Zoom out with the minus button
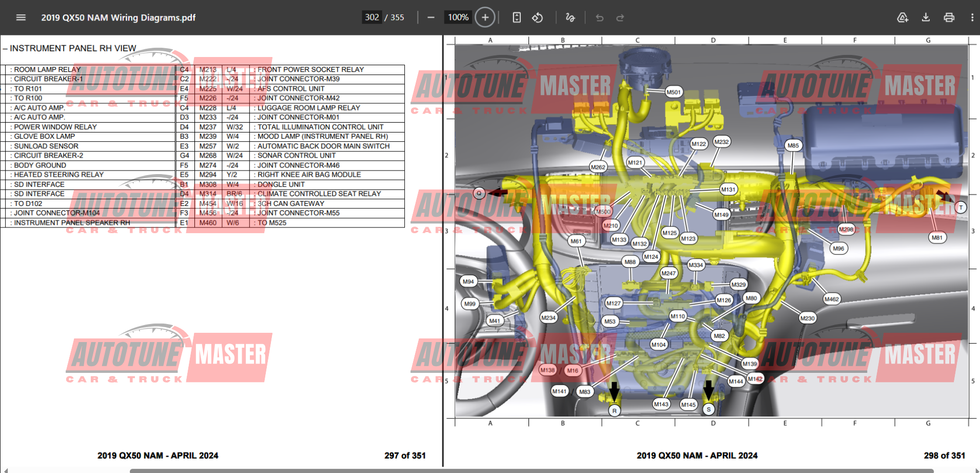This screenshot has height=473, width=980. tap(431, 17)
